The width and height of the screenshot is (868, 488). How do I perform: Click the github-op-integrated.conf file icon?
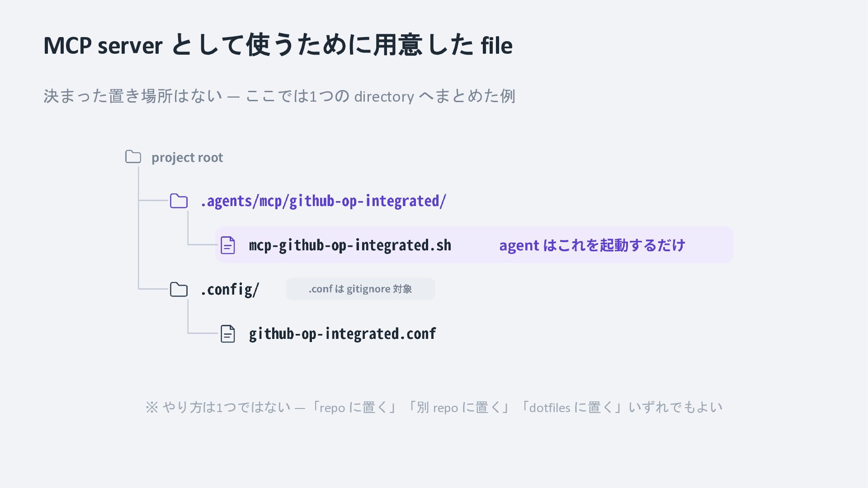pos(227,333)
